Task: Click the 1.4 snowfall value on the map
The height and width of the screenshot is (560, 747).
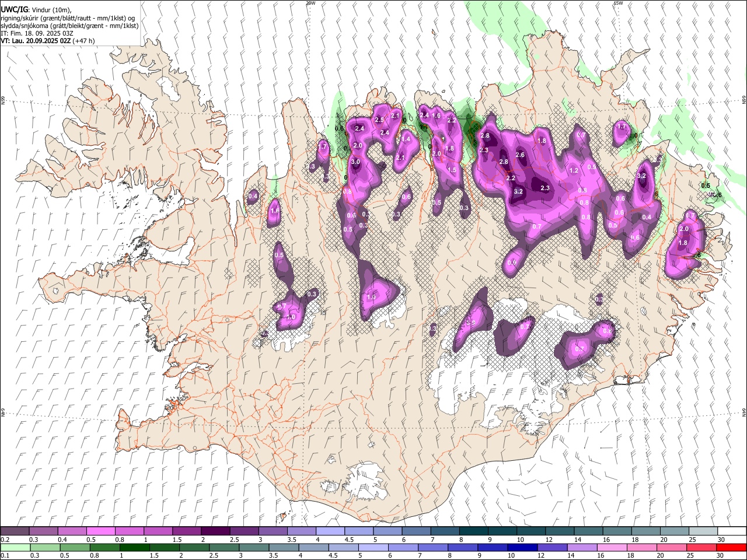Action: click(406, 139)
